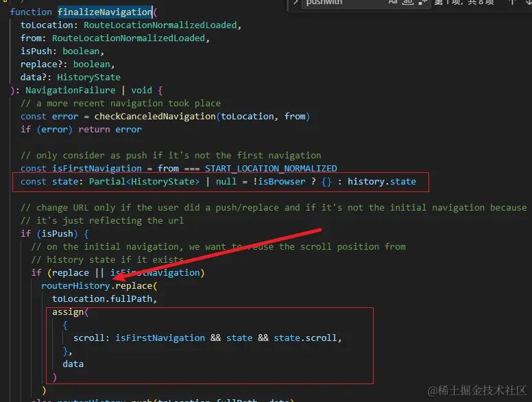Click the 'if (isPush) {' line
The image size is (532, 402).
pos(55,234)
